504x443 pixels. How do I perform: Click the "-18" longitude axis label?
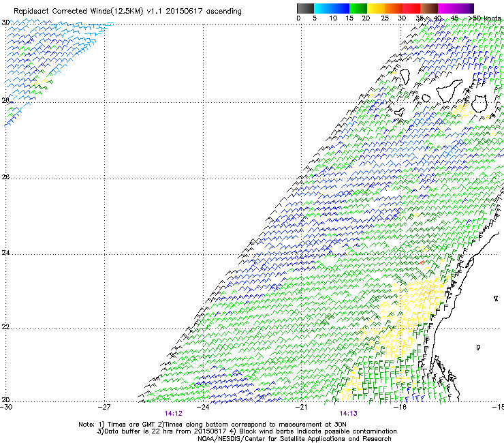[400, 407]
